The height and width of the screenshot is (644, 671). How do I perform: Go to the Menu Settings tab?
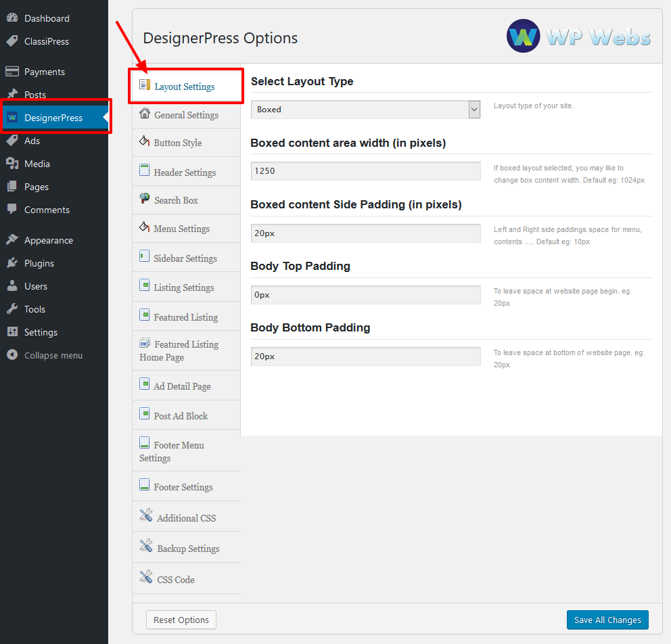coord(187,229)
